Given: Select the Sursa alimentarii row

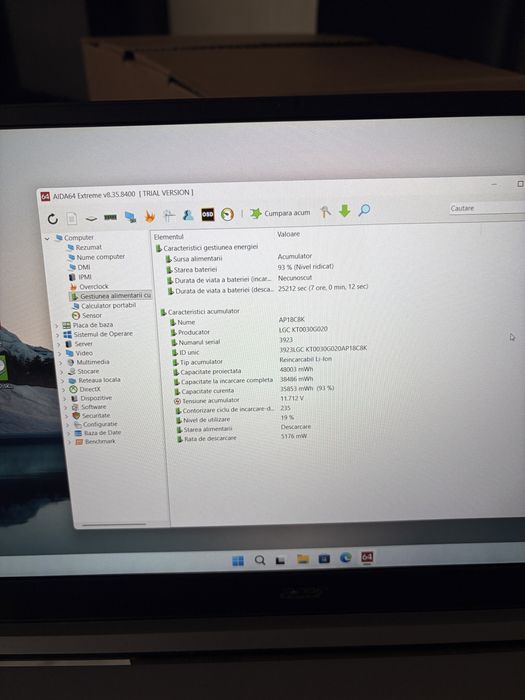Looking at the screenshot, I should (x=238, y=258).
